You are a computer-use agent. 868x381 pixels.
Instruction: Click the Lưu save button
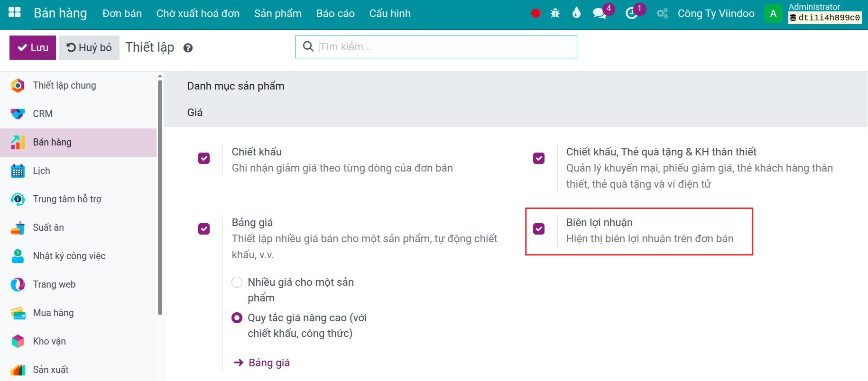click(x=33, y=47)
